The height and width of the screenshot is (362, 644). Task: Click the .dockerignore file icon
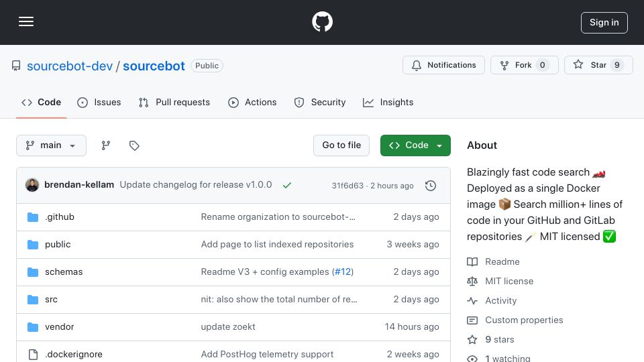[x=33, y=355]
